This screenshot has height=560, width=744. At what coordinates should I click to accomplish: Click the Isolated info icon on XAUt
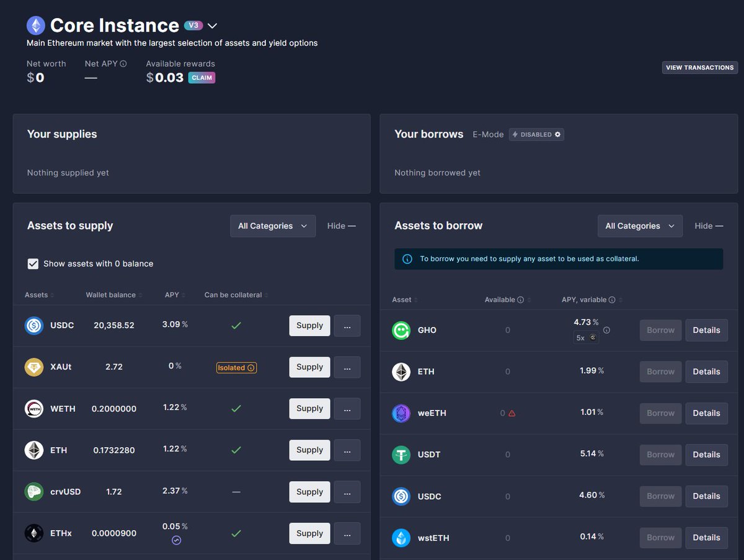[251, 368]
